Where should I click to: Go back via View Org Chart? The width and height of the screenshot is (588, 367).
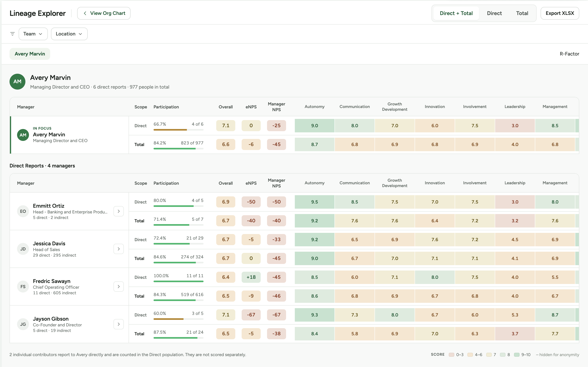coord(104,13)
